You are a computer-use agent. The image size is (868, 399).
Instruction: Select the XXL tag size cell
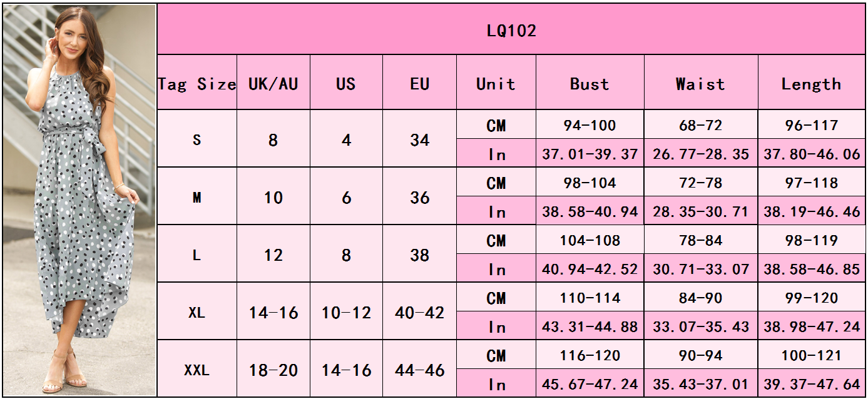click(x=197, y=370)
